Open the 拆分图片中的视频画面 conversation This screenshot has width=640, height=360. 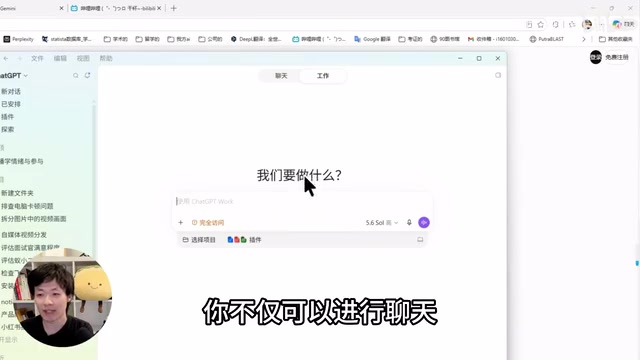33,219
